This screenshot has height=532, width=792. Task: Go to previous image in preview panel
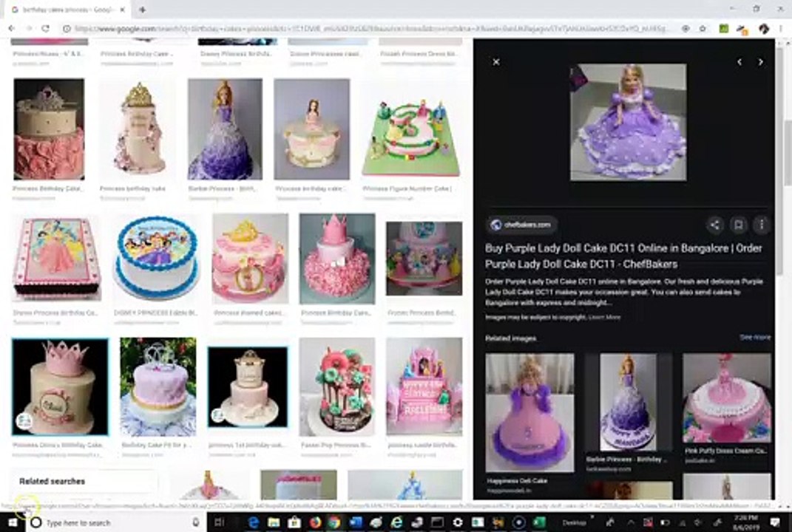tap(739, 61)
